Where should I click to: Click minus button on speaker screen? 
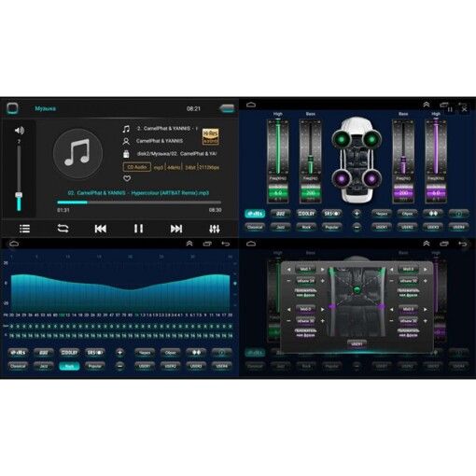(x=357, y=227)
